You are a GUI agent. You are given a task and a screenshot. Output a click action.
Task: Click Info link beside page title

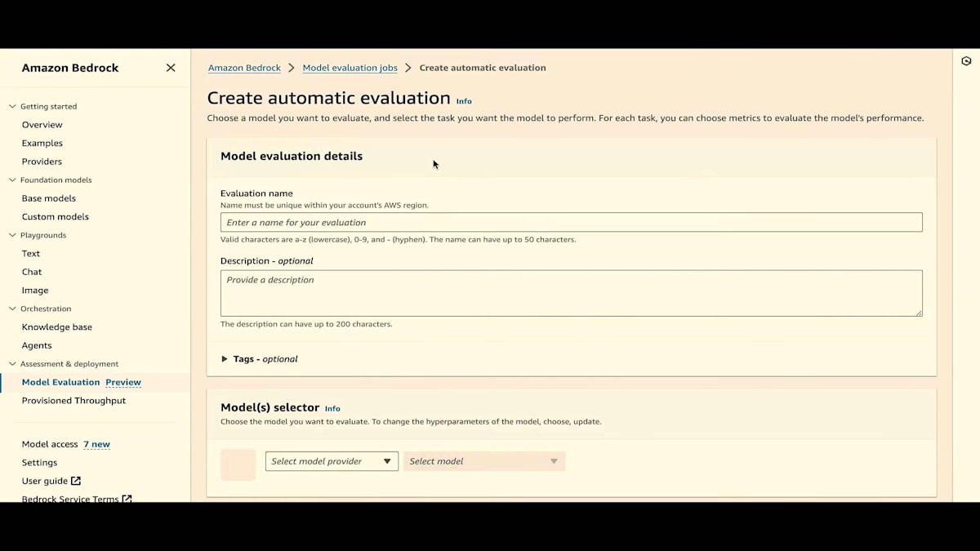pos(464,101)
